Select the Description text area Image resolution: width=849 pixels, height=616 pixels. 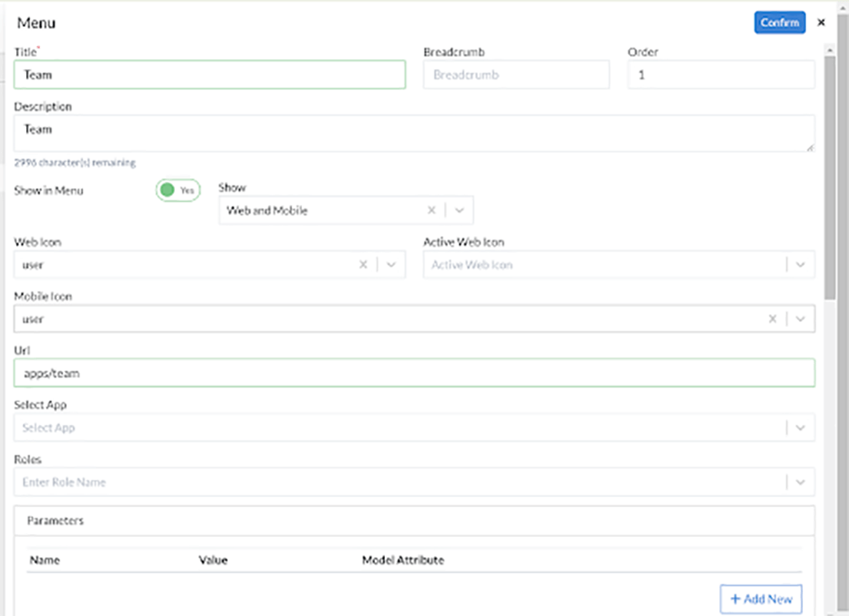click(x=415, y=129)
